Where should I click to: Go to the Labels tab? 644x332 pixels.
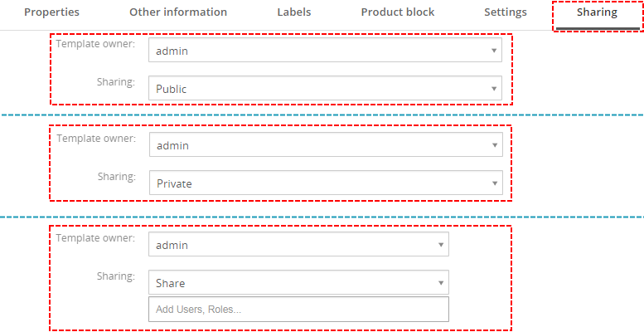coord(293,12)
